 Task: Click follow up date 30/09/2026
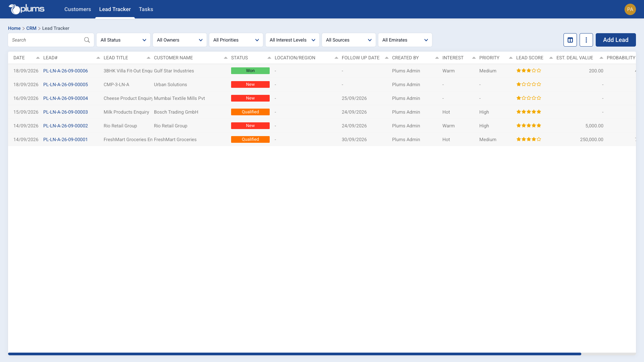click(x=354, y=139)
